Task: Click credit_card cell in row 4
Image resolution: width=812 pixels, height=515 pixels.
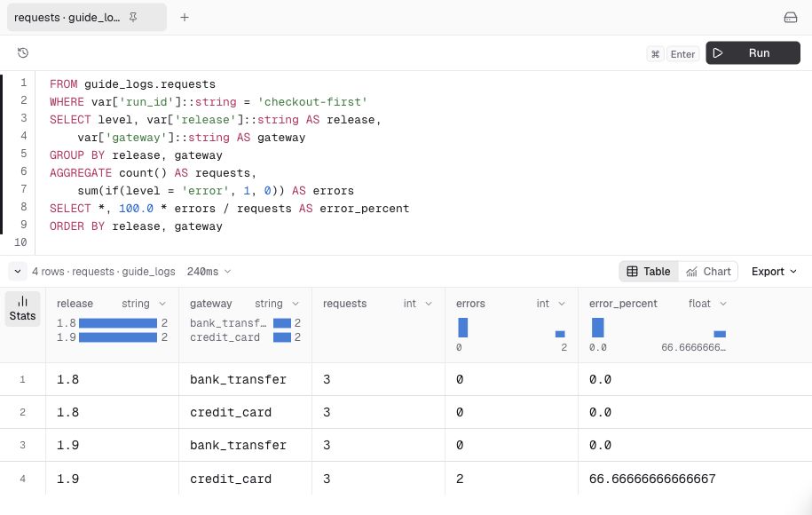Action: (x=246, y=479)
